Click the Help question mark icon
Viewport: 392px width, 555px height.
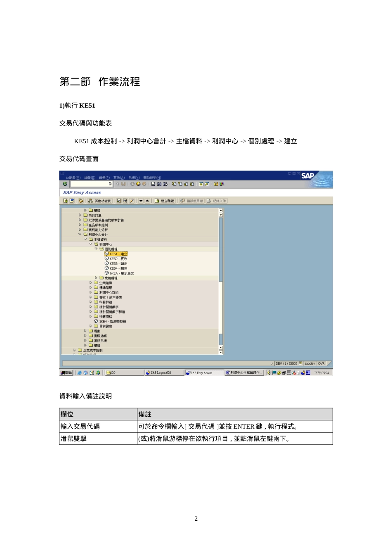click(x=216, y=184)
